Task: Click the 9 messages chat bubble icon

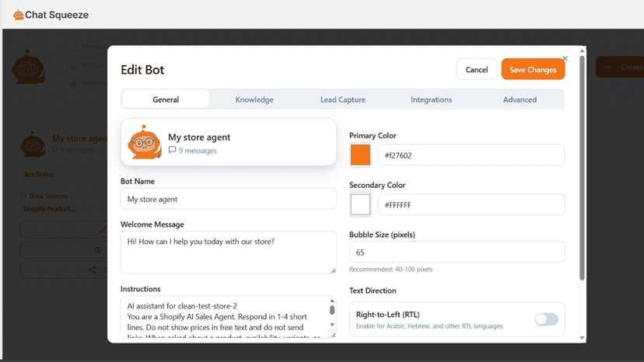Action: pos(172,150)
